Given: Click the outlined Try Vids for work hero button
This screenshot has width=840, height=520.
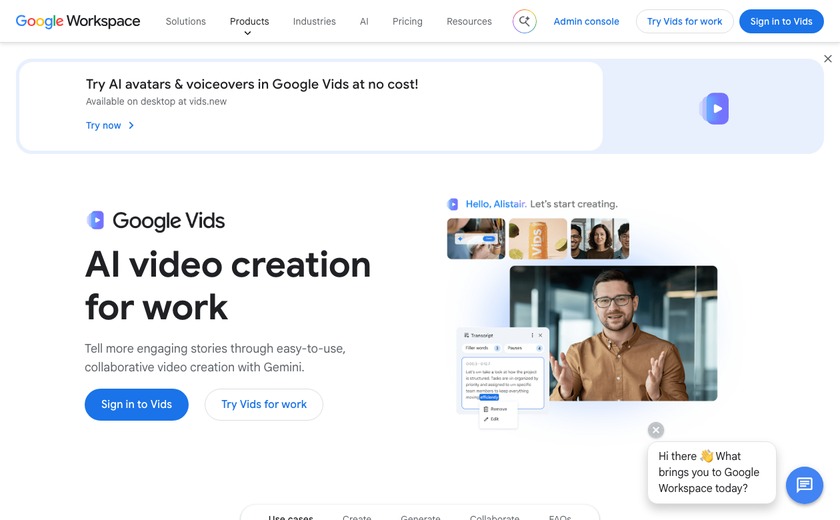Looking at the screenshot, I should pos(264,404).
